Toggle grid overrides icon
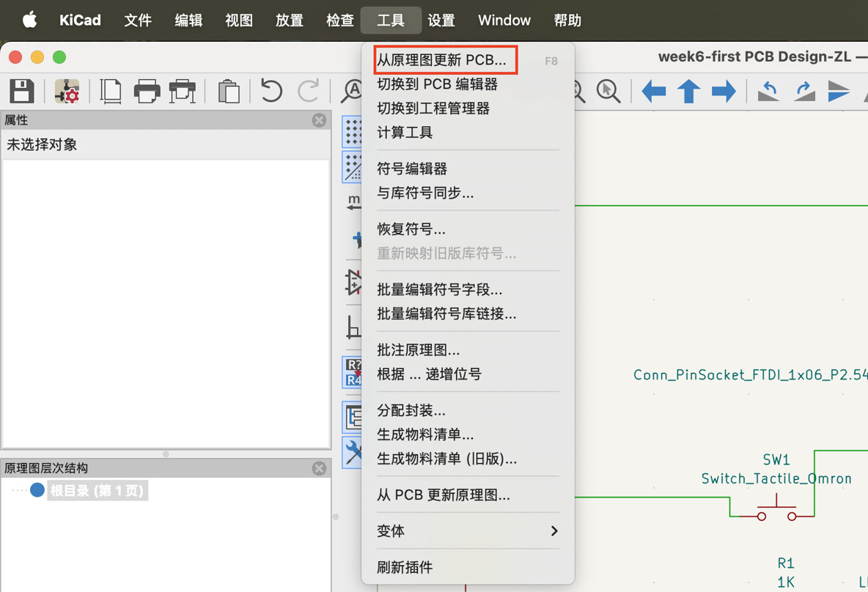 352,167
